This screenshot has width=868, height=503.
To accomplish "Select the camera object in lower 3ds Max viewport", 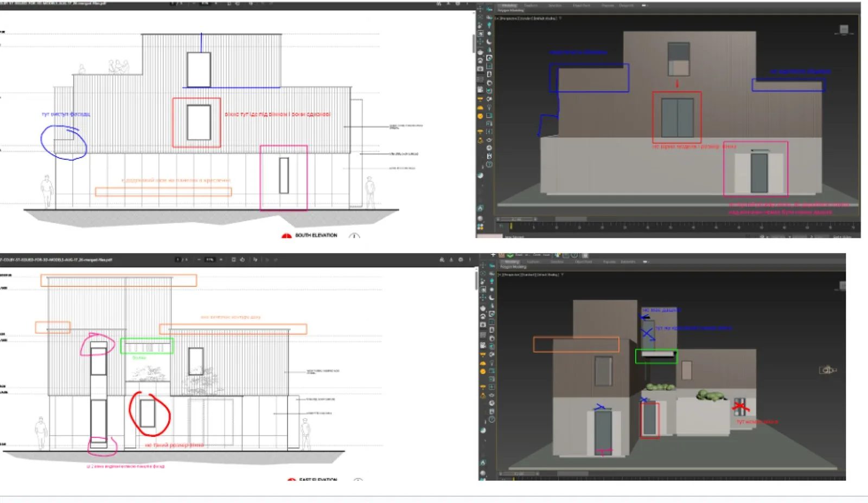I will [827, 370].
